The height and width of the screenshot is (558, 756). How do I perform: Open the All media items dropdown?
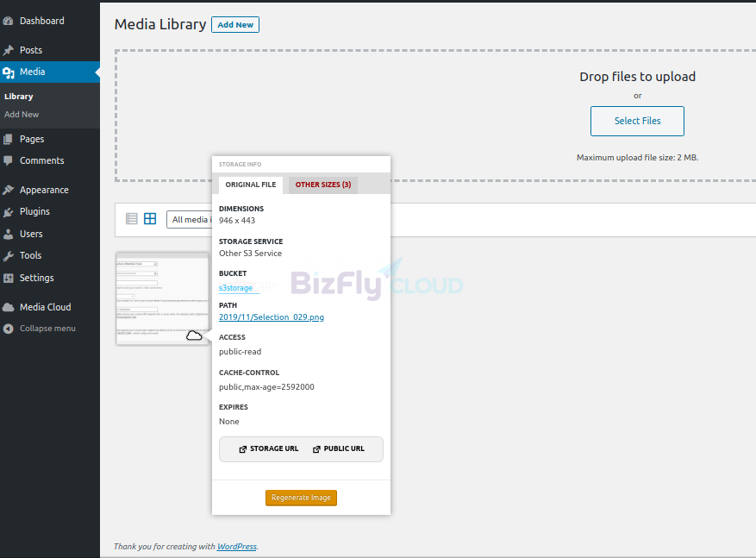pos(190,220)
